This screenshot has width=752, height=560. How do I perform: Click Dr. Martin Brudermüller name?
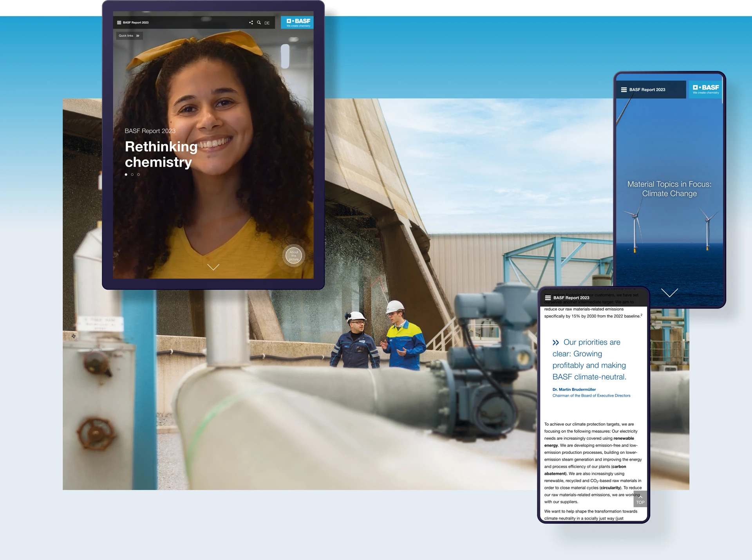coord(574,390)
